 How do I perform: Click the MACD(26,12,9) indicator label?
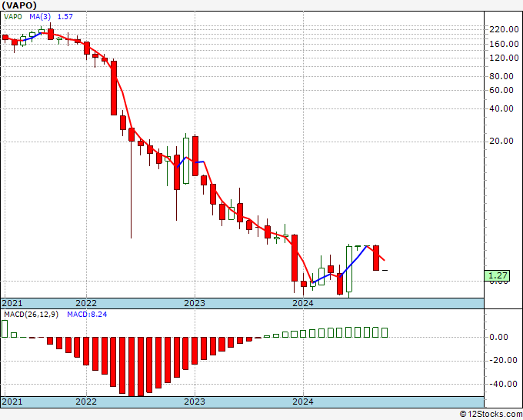[31, 315]
